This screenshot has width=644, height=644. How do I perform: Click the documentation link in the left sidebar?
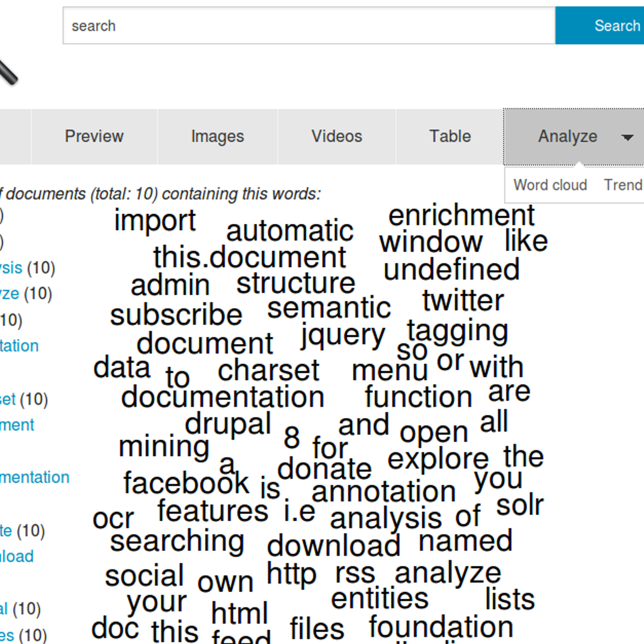[34, 477]
